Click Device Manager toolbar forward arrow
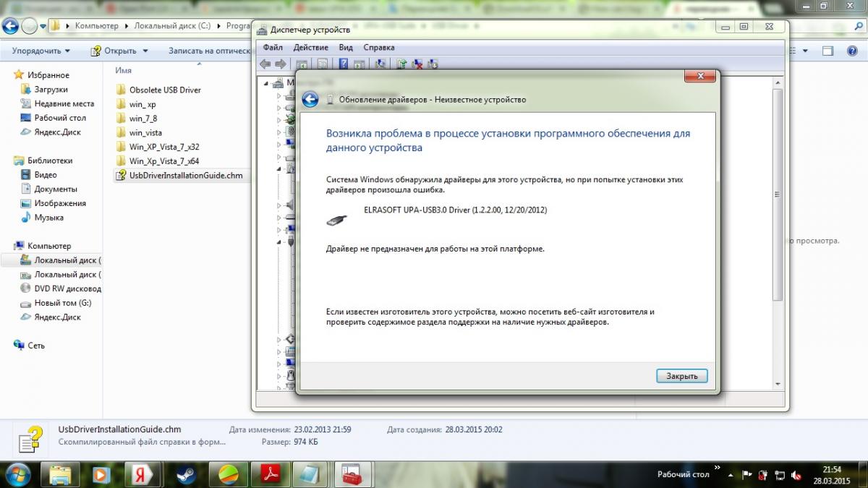The image size is (868, 488). point(281,64)
